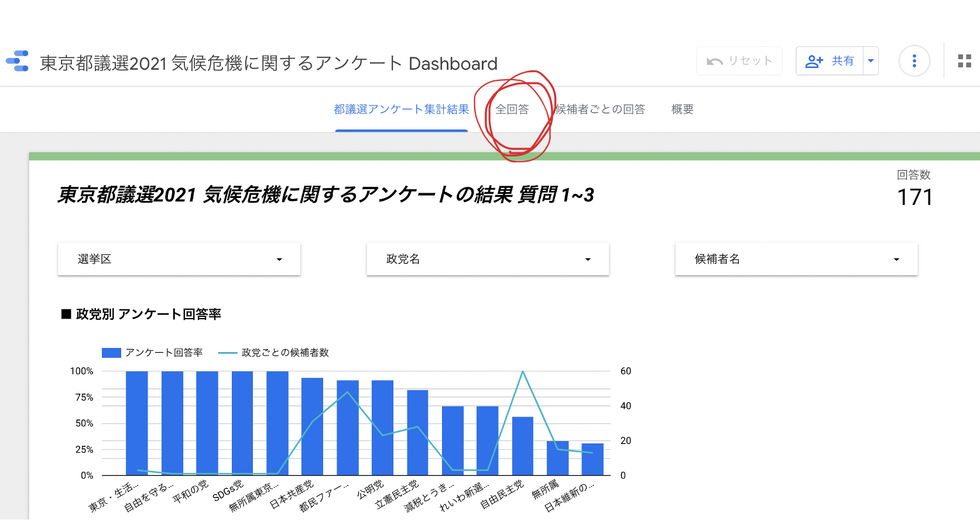Open the three-dot more options menu
980x526 pixels.
914,61
